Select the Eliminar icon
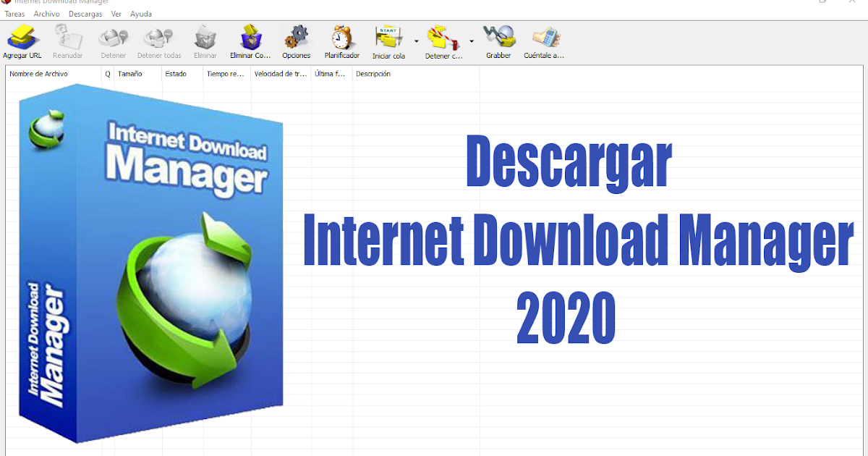 tap(205, 40)
